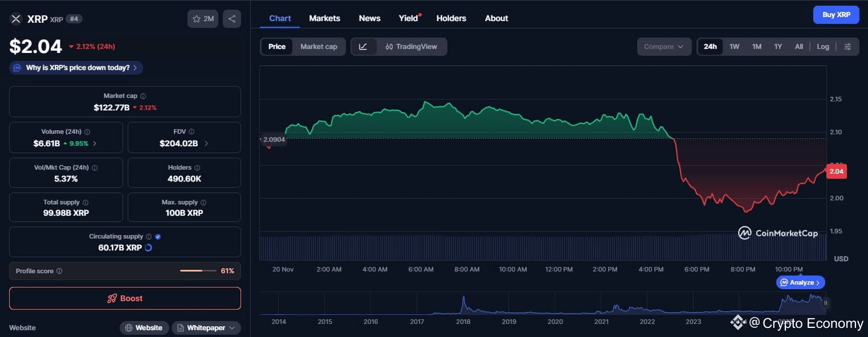Click the Market cap info icon

click(143, 96)
